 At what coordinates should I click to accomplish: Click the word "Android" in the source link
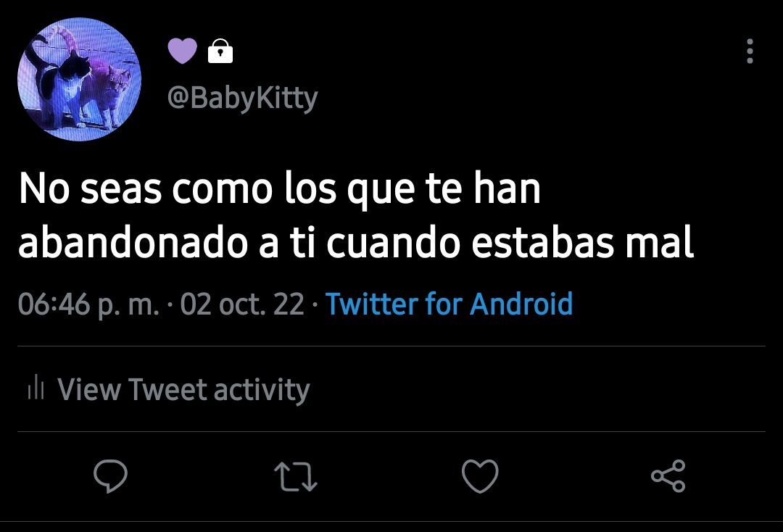pos(521,304)
